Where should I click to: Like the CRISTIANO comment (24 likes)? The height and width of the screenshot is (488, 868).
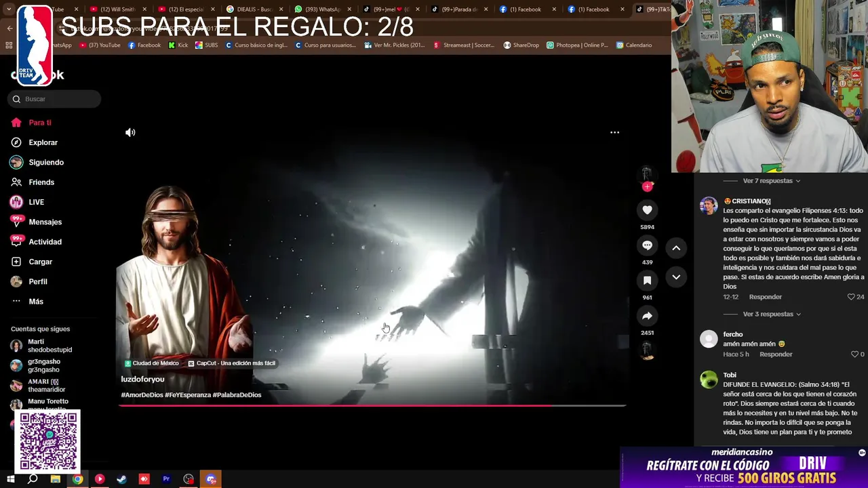[851, 297]
